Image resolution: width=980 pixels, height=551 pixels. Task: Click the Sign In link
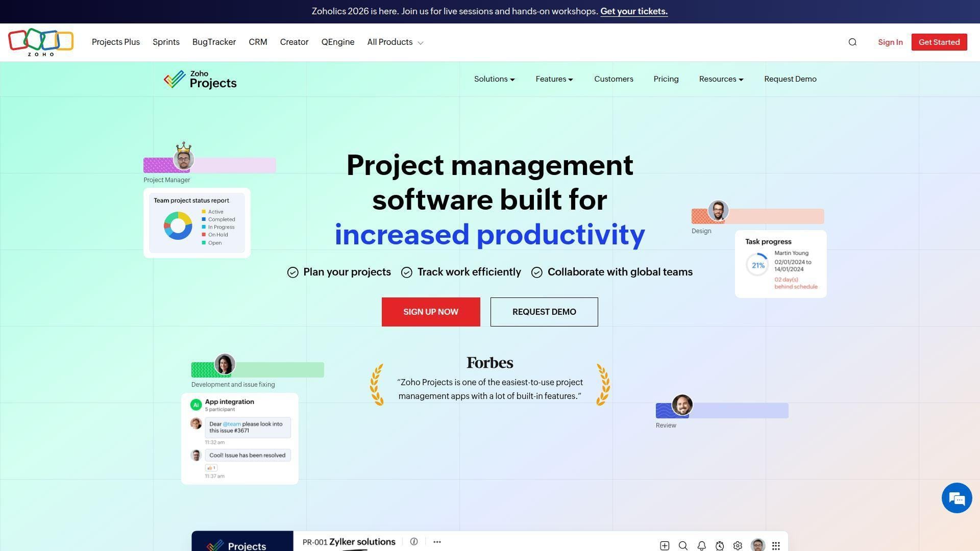tap(890, 42)
